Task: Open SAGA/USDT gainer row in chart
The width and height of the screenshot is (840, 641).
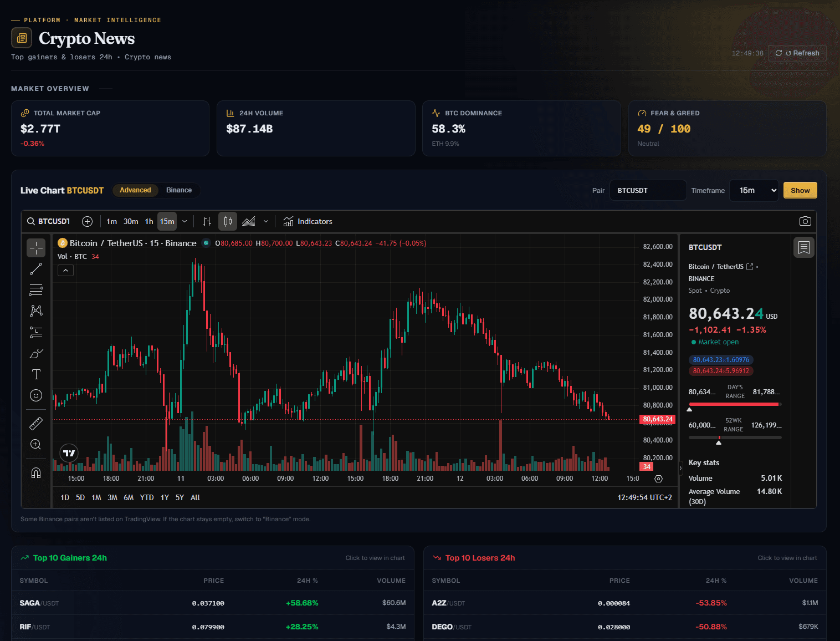Action: 213,603
